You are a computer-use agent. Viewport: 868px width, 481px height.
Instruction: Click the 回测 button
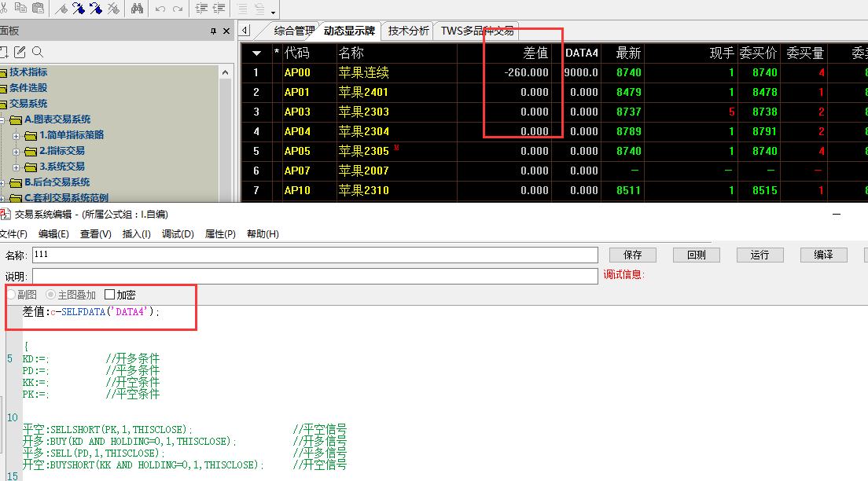pos(697,255)
